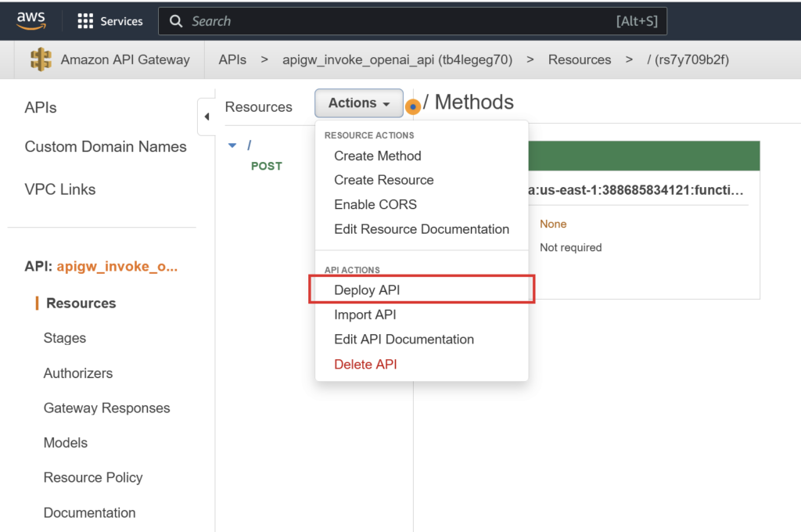Open Documentation in the API navigation
This screenshot has width=801, height=532.
[89, 512]
